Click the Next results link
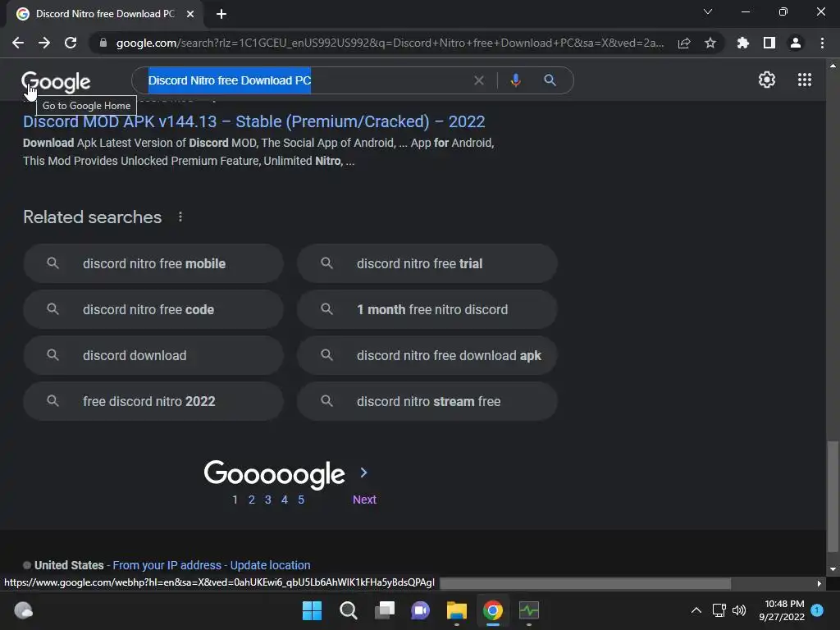The height and width of the screenshot is (630, 840). [364, 500]
